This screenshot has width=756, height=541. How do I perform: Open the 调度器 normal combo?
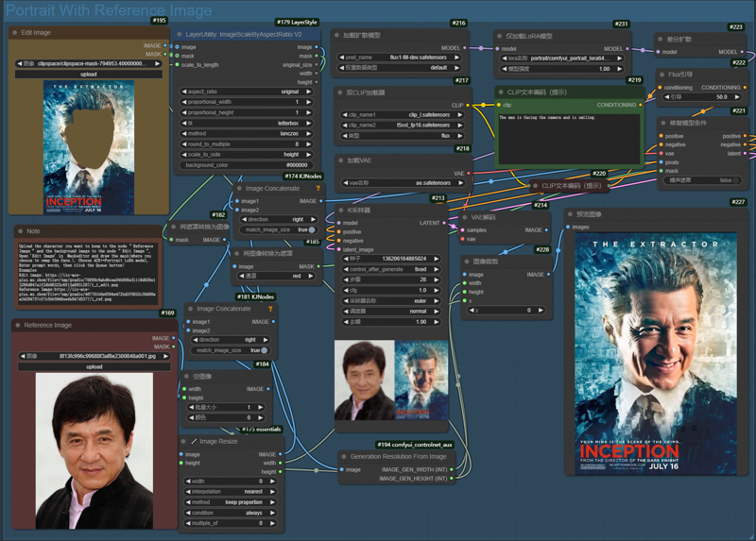(x=391, y=312)
